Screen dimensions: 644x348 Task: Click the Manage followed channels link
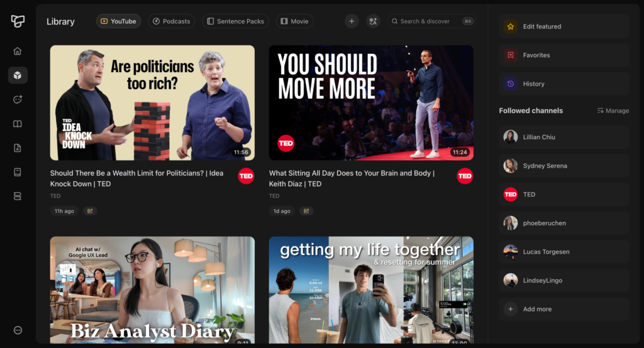pos(613,111)
